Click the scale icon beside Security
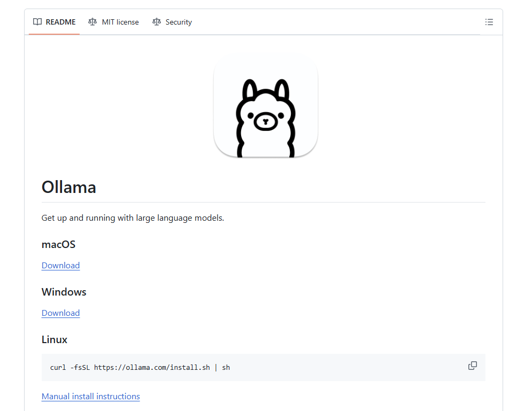Image resolution: width=532 pixels, height=411 pixels. point(157,22)
